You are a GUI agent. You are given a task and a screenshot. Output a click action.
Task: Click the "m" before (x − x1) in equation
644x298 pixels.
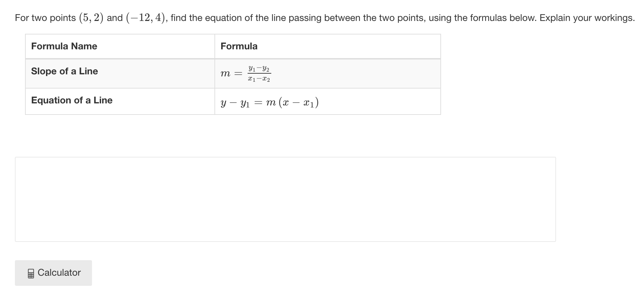pos(271,103)
